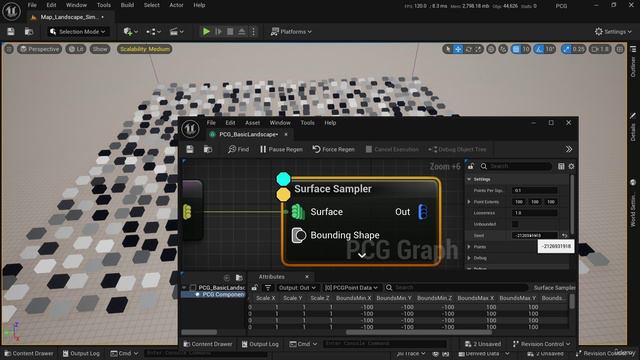
Task: Click the Stop simulation button in main toolbar
Action: tap(230, 31)
